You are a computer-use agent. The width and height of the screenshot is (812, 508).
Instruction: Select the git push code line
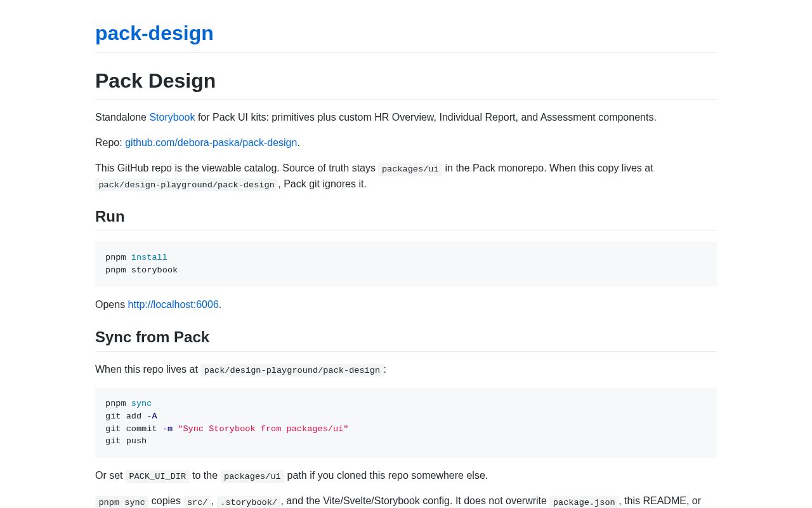(x=126, y=441)
